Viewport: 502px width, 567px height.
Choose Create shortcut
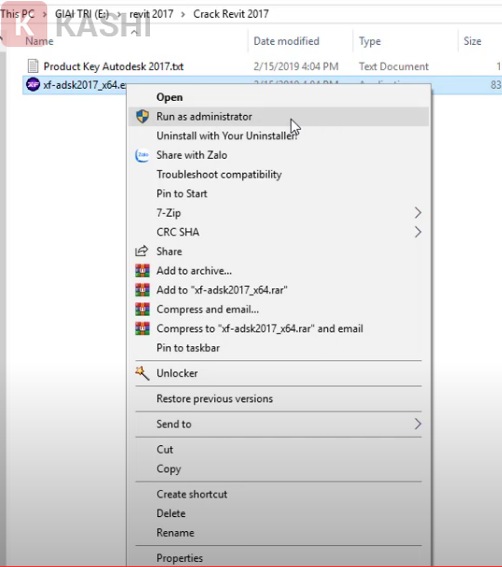192,494
